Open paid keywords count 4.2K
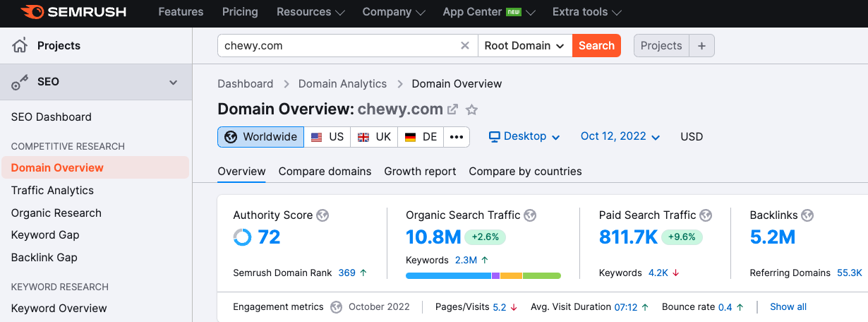Image resolution: width=868 pixels, height=322 pixels. coord(658,273)
